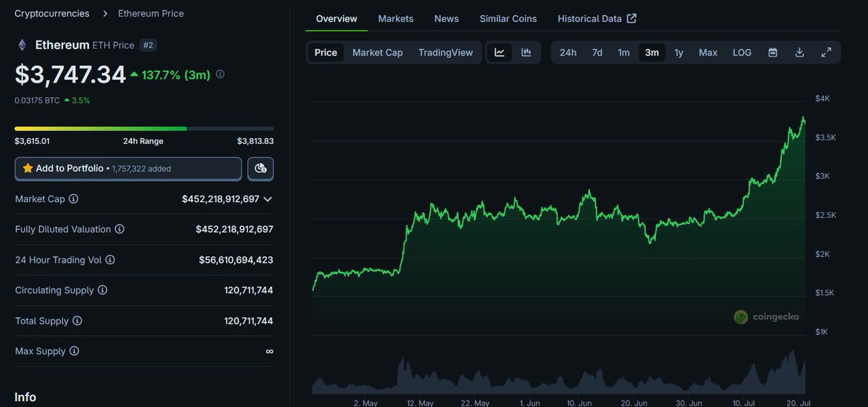Click 24 Hour Trading Vol value $56,610,694,423
868x407 pixels.
tap(236, 259)
